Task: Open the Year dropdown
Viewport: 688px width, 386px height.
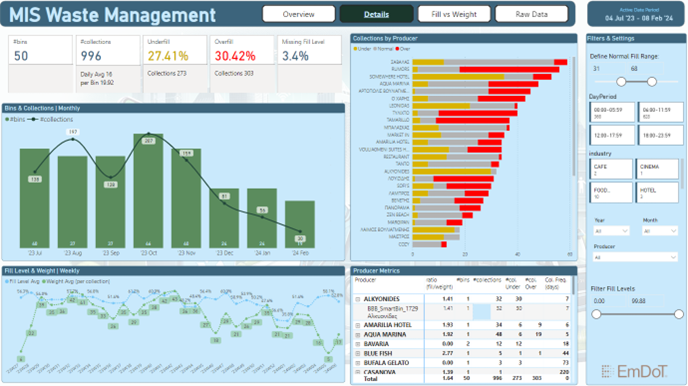Action: 612,231
